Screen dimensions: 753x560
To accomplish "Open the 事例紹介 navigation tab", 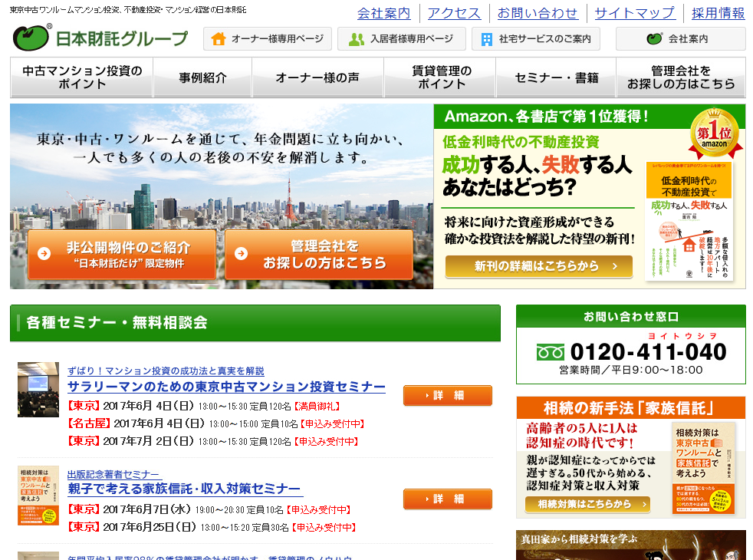I will [x=202, y=77].
